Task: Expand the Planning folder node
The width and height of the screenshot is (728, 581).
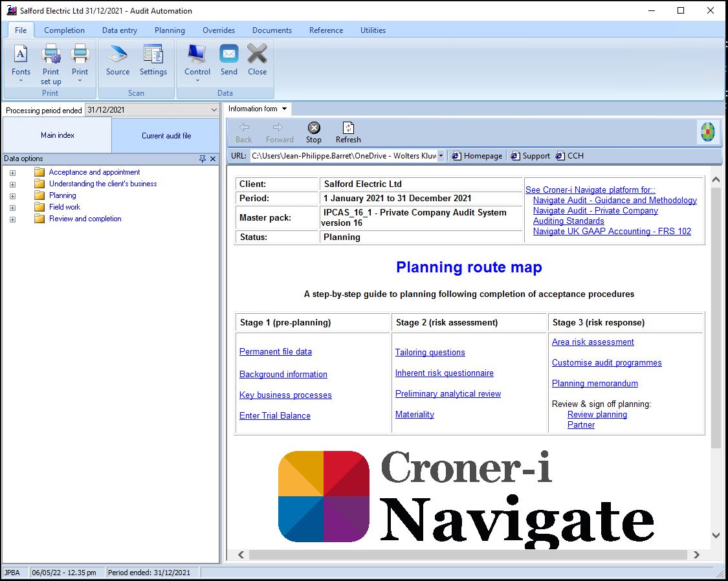Action: click(12, 196)
